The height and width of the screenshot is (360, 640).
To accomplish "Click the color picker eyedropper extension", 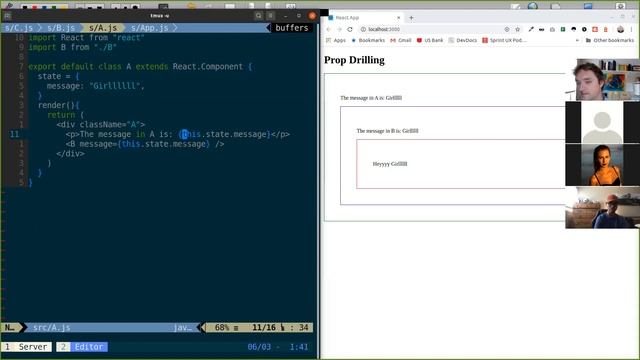I will (531, 29).
